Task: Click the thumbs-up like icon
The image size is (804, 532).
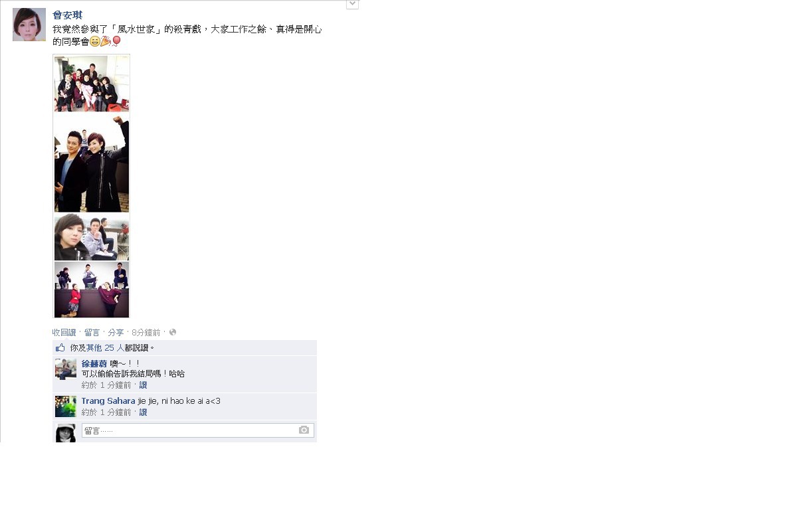Action: [x=60, y=347]
